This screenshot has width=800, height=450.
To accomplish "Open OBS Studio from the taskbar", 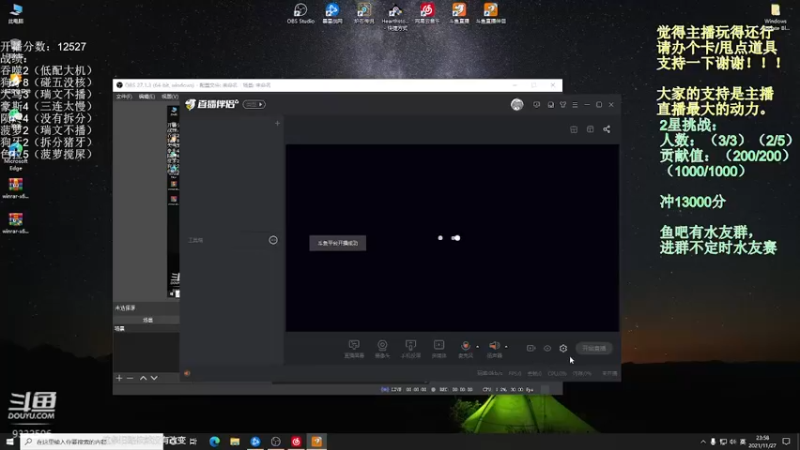I will click(276, 441).
